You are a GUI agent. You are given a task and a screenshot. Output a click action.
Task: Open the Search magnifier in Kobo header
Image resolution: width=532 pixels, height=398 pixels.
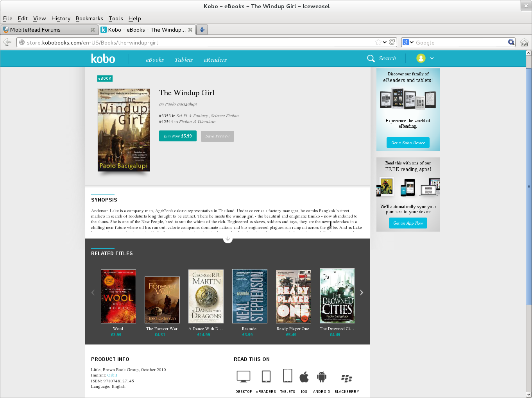tap(371, 58)
